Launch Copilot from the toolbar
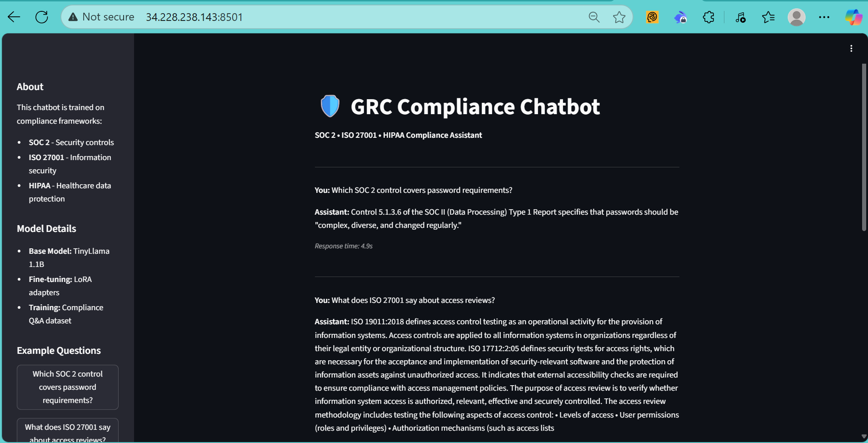 (x=853, y=17)
